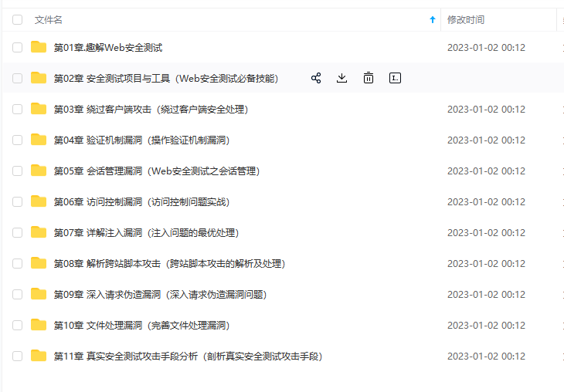Check the box for 第03章 folder
564x392 pixels.
click(x=17, y=110)
